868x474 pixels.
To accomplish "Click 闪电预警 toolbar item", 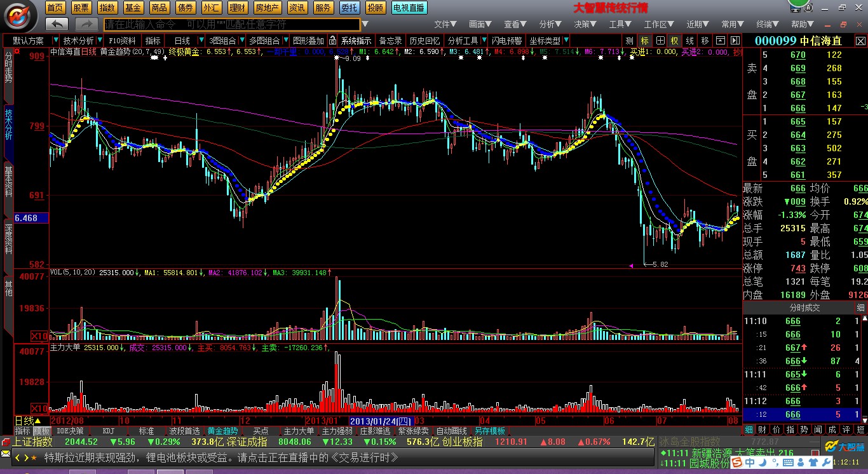I will (506, 41).
